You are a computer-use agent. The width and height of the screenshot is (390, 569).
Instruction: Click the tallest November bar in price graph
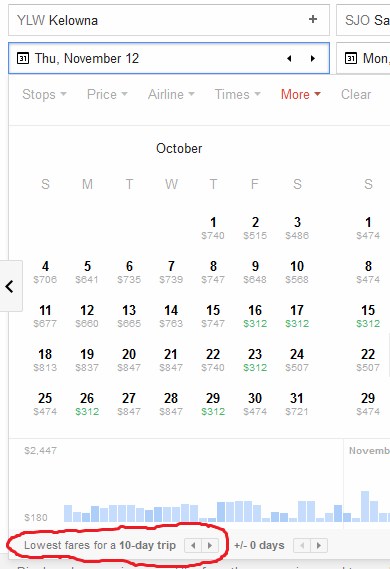click(x=365, y=507)
